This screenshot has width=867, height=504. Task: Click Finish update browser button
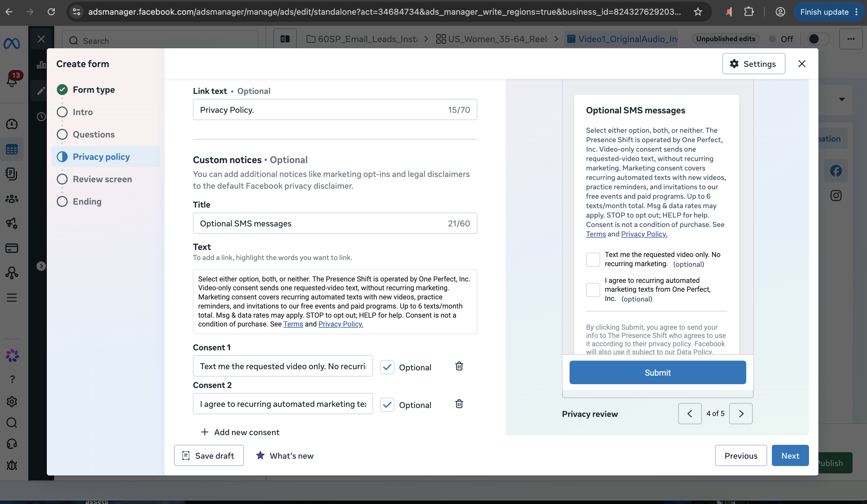pyautogui.click(x=829, y=12)
